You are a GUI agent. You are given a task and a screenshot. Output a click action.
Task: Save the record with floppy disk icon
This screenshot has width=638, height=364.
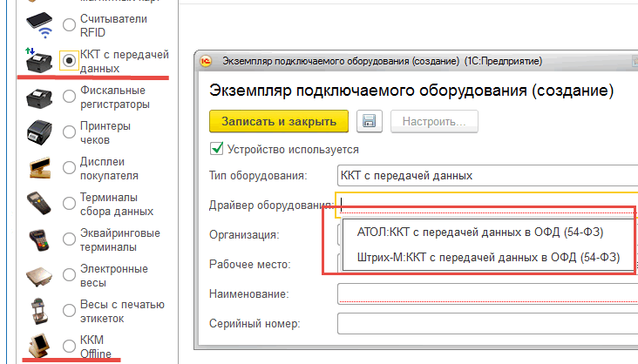coord(369,121)
